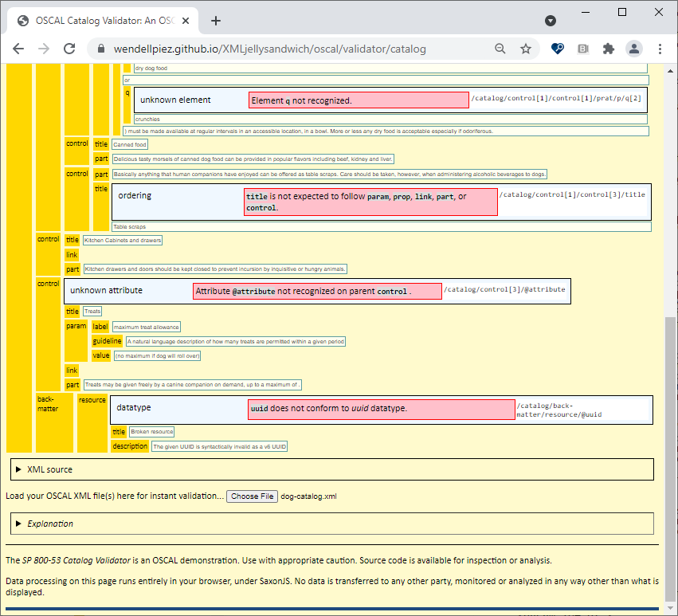The image size is (678, 616).
Task: Click the UUID syntactically invalid description text
Action: [x=220, y=447]
